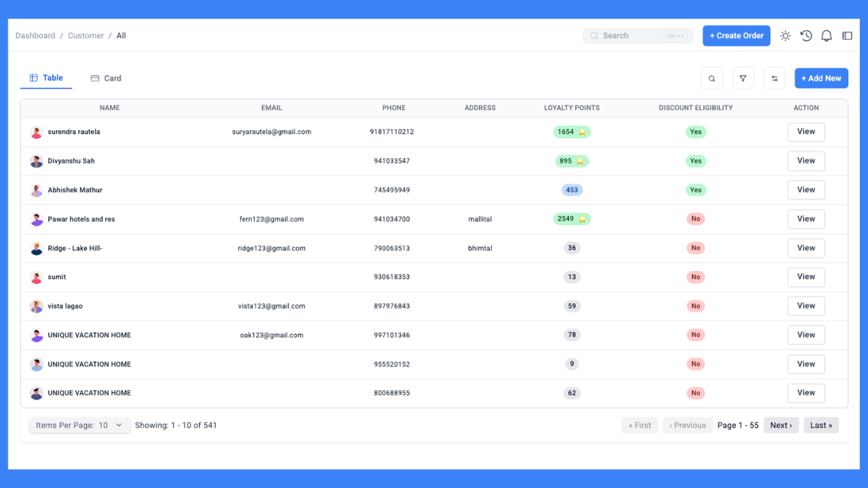Click the + Create Order button
This screenshot has height=488, width=868.
(x=736, y=35)
